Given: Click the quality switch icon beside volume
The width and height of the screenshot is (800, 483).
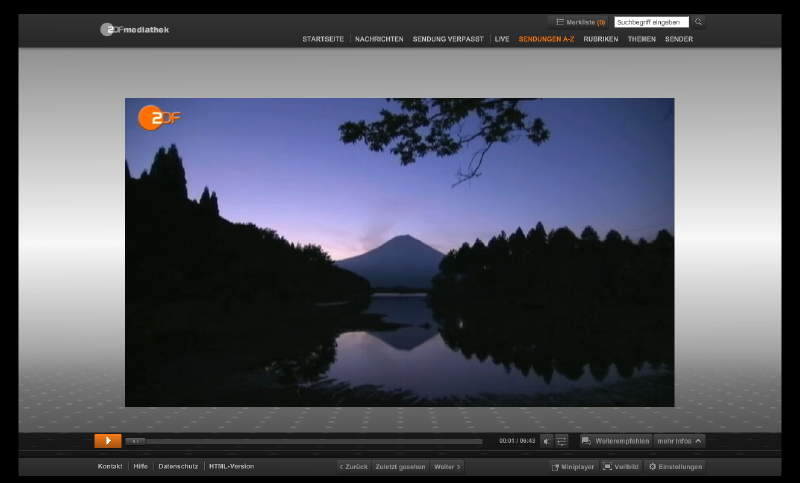Looking at the screenshot, I should tap(562, 441).
